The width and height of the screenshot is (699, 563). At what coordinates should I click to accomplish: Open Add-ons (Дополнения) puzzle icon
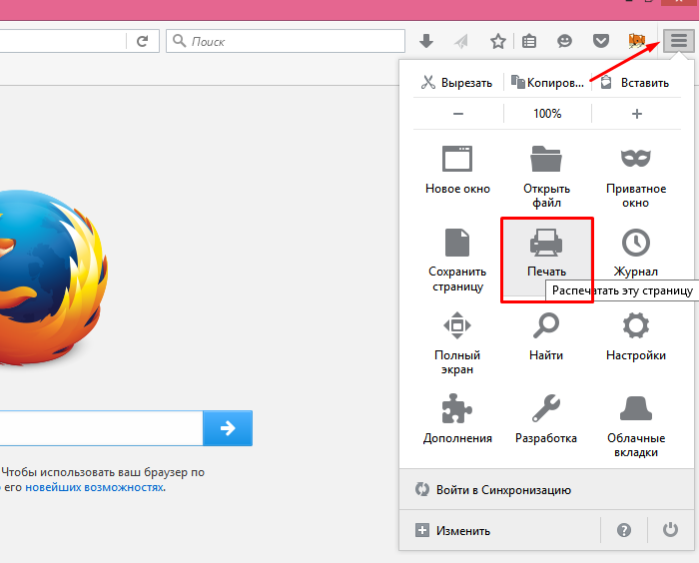(457, 419)
